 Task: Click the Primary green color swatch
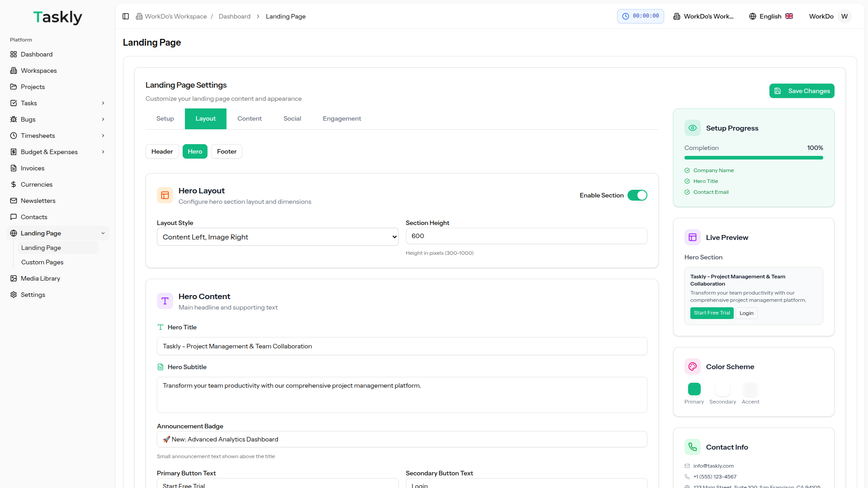pyautogui.click(x=694, y=389)
